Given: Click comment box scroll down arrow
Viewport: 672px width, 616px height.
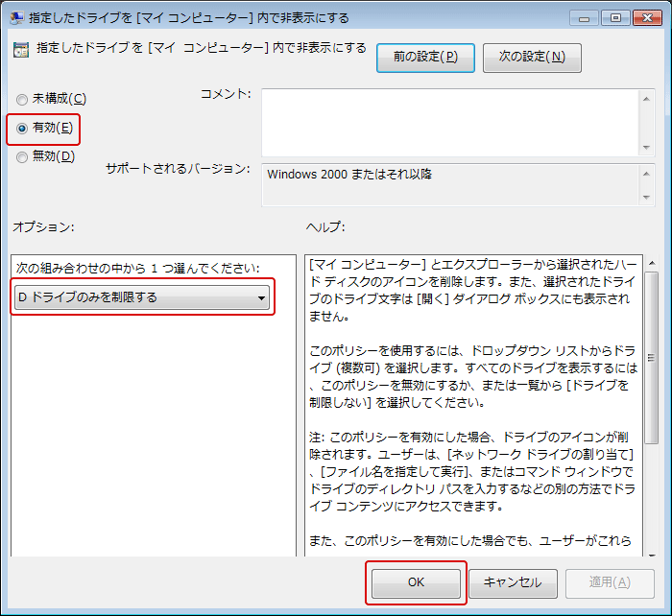Looking at the screenshot, I should [x=647, y=148].
